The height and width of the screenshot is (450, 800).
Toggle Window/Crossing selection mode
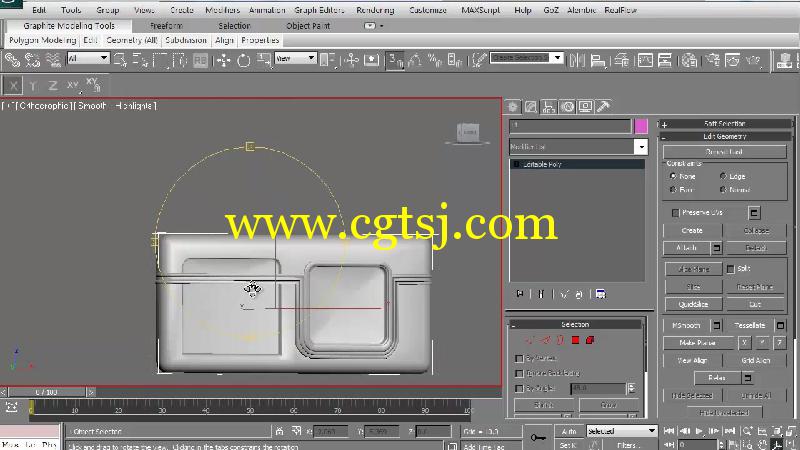[180, 61]
